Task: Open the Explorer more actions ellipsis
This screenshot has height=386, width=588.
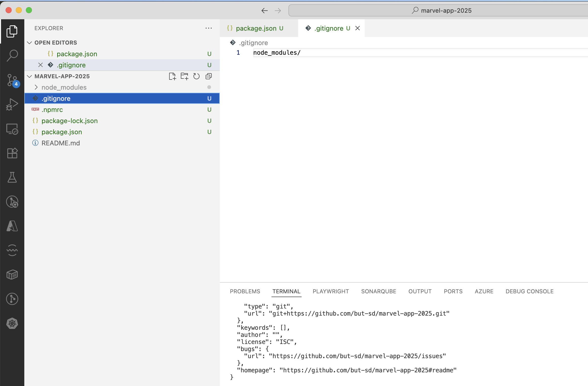Action: click(x=209, y=28)
